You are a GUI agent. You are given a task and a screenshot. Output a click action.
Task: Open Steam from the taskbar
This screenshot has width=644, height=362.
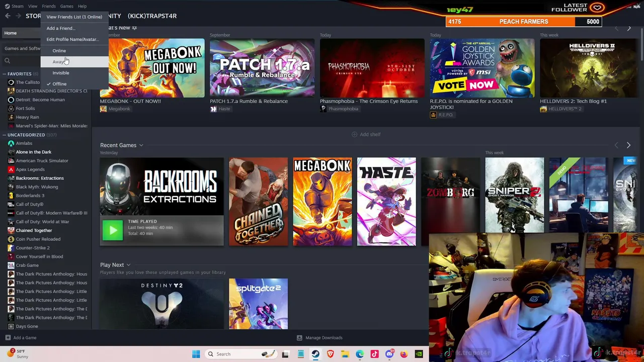pos(315,354)
